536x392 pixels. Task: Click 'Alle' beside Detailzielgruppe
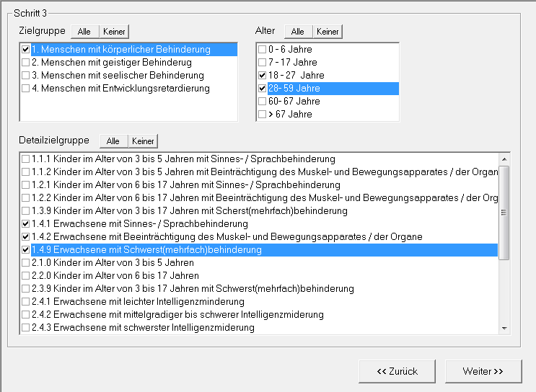113,141
